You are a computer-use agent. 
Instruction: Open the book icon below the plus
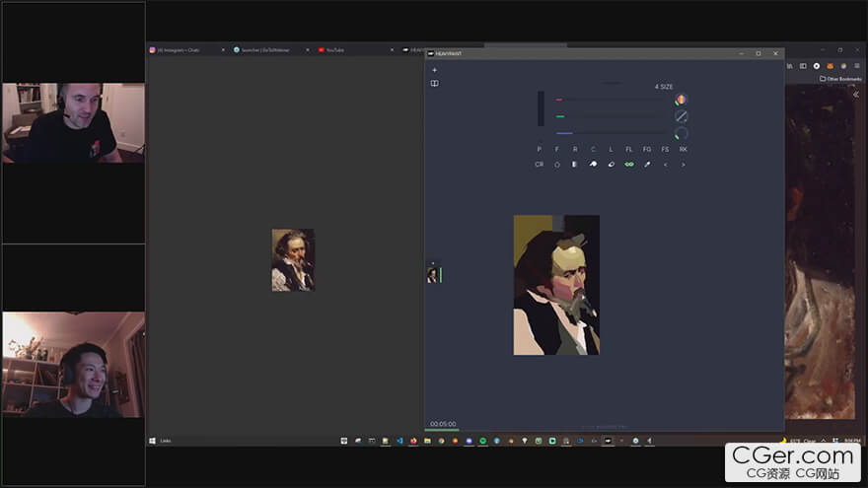click(434, 84)
